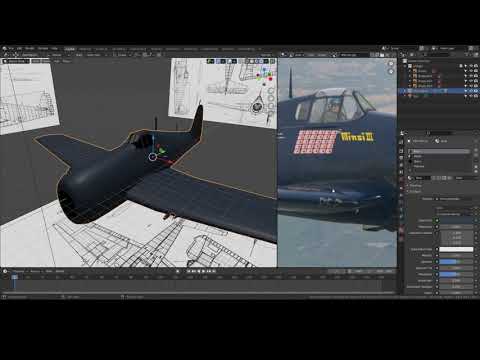This screenshot has height=360, width=480.
Task: Collapse the first collection under Scene Collection
Action: click(x=405, y=66)
